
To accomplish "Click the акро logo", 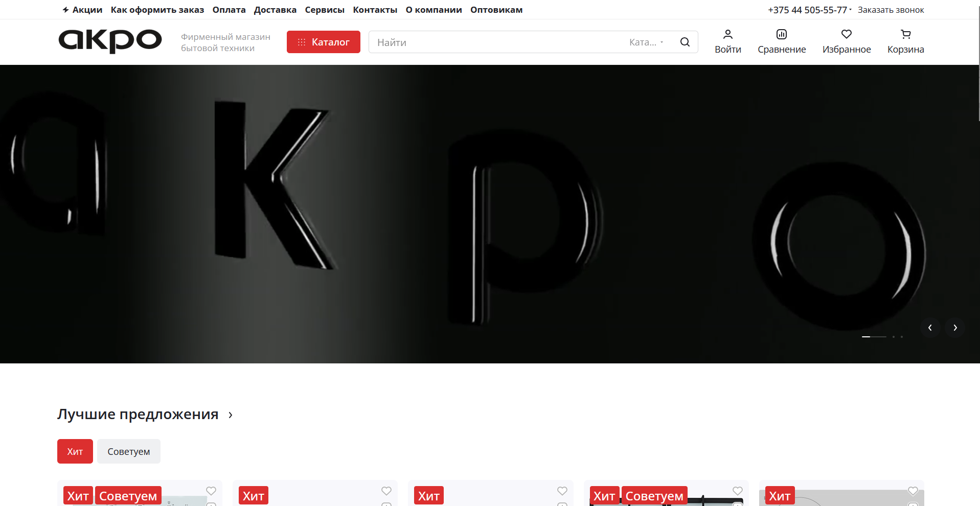I will click(110, 41).
